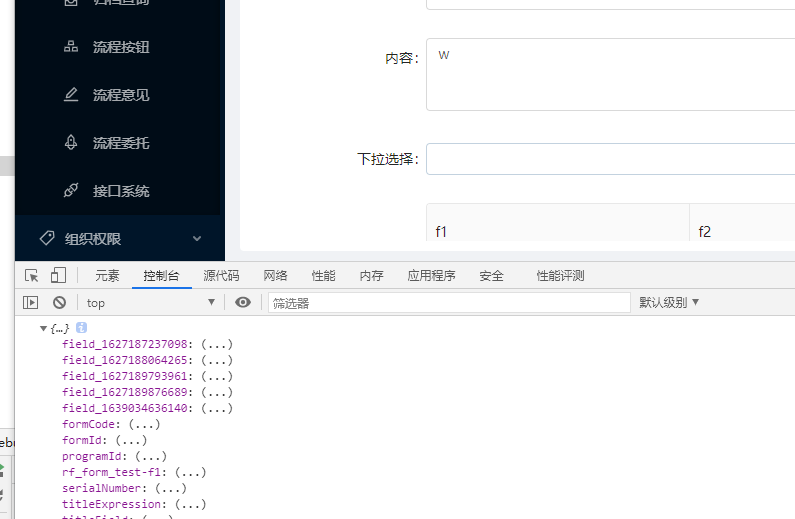
Task: Click the object info badge icon
Action: [x=81, y=328]
